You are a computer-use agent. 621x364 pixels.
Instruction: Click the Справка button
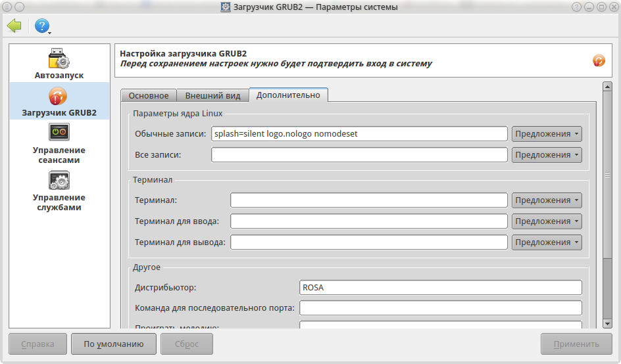click(37, 344)
